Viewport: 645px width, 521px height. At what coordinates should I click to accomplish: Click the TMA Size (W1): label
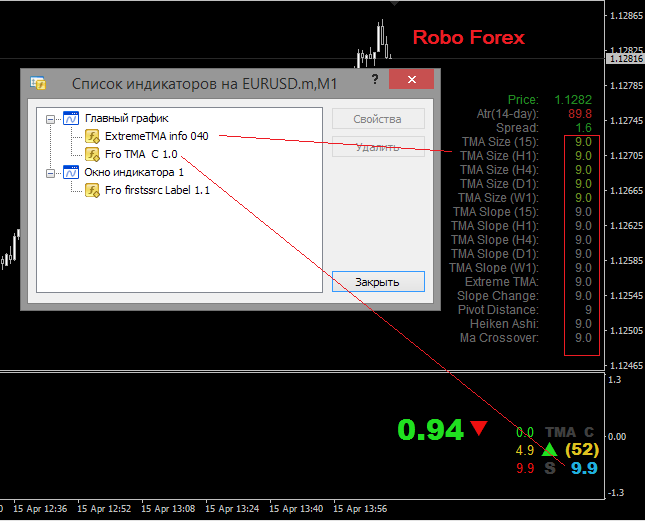498,198
